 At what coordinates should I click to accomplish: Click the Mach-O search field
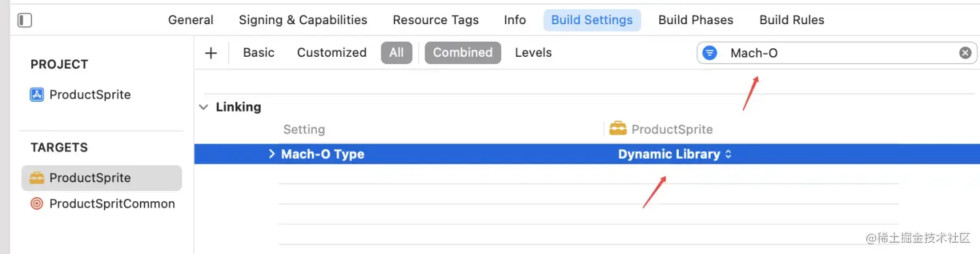point(837,53)
